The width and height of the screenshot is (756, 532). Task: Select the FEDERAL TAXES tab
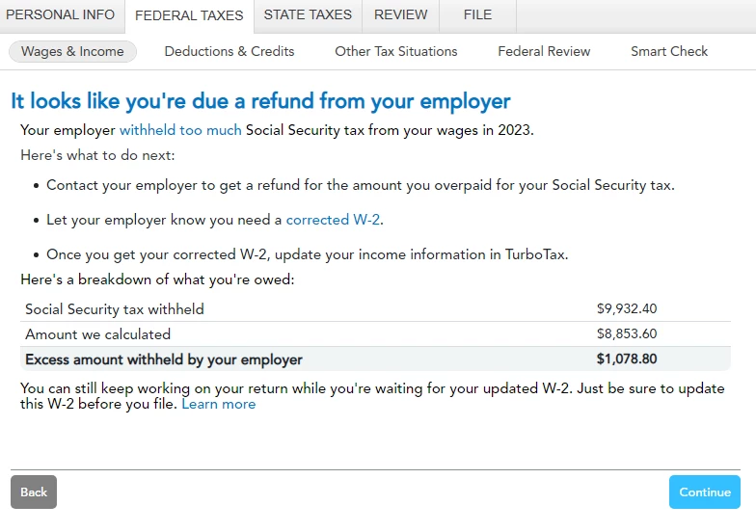pos(189,15)
